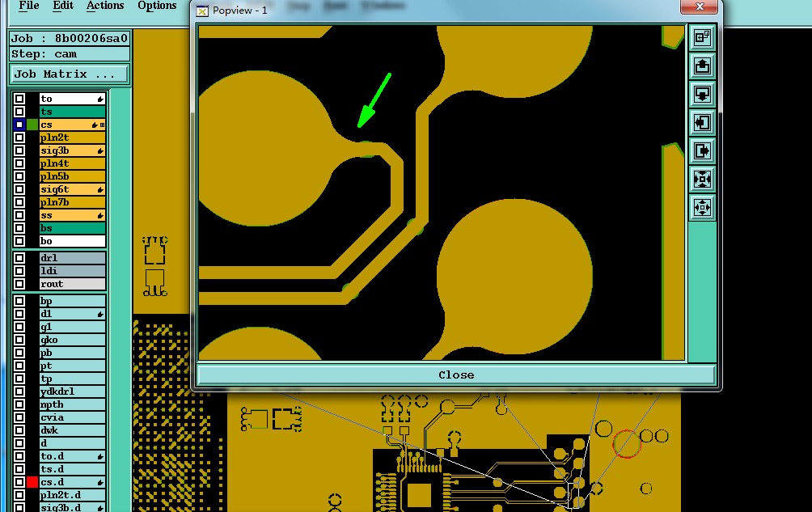Select the ss layer name

73,215
